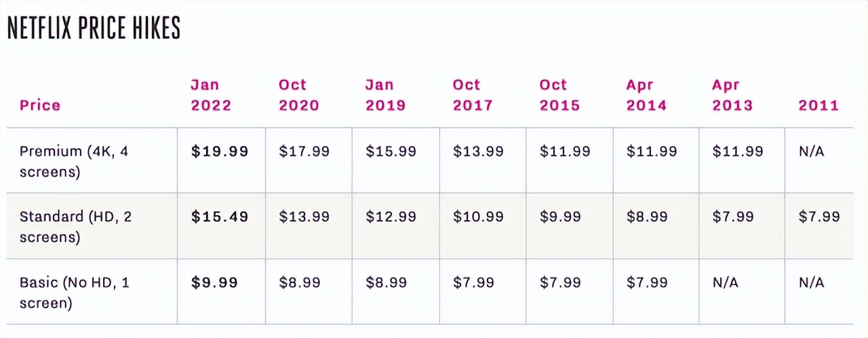The image size is (868, 338).
Task: Click the "Netflix Price Hikes" title
Action: click(x=94, y=28)
